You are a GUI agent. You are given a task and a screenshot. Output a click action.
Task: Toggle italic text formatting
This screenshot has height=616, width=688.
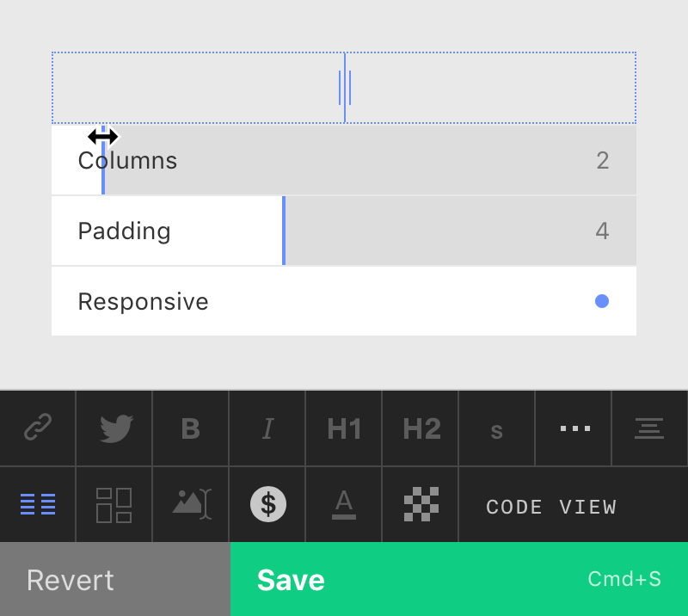pyautogui.click(x=267, y=428)
